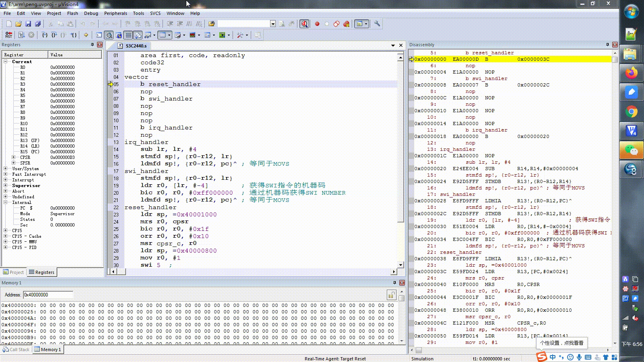Open the Memory Windows dropdown arrow
644x362 pixels.
point(169,35)
